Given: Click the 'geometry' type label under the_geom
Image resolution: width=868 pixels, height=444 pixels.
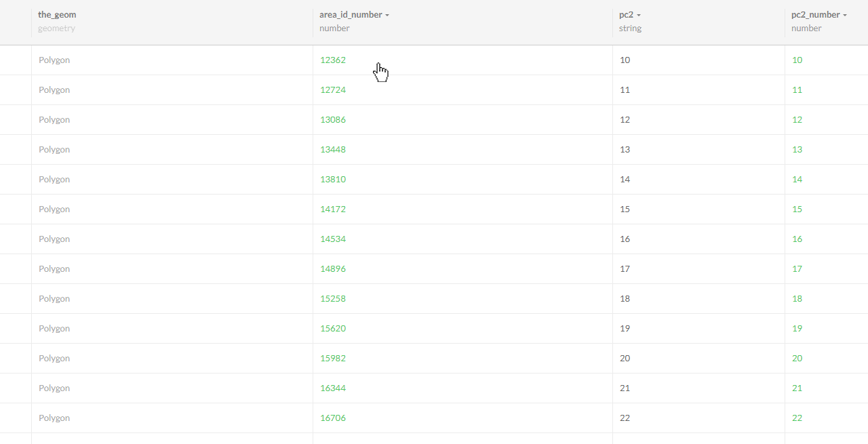Looking at the screenshot, I should tap(56, 28).
